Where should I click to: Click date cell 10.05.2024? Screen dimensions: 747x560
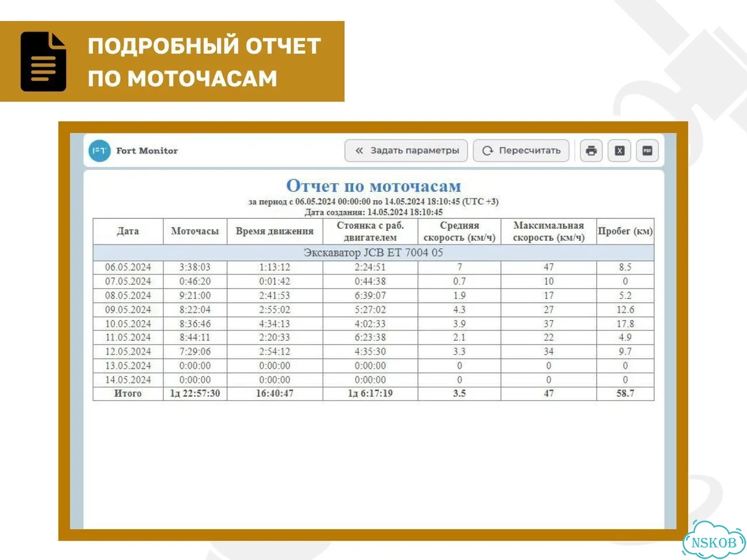128,323
